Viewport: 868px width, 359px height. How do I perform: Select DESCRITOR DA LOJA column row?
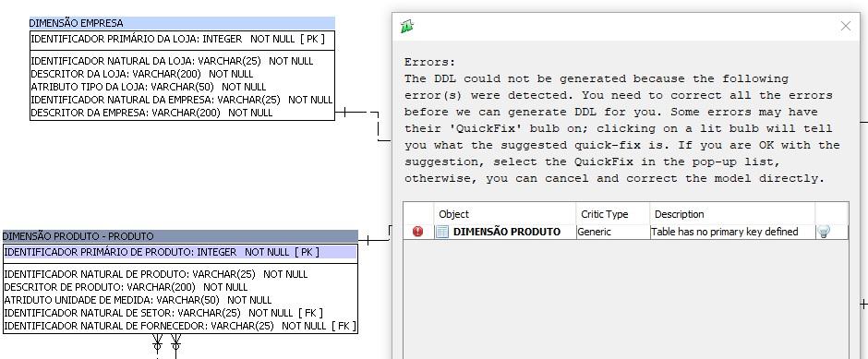click(x=141, y=74)
